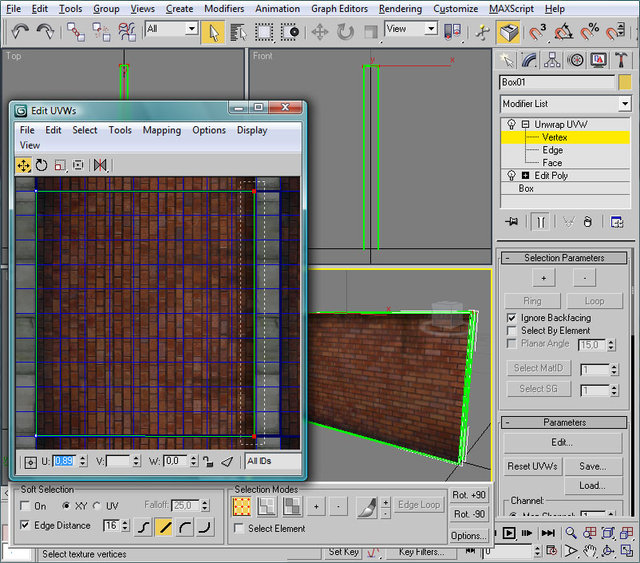Open the Mapping menu in Edit UVWs
Image resolution: width=640 pixels, height=563 pixels.
(x=161, y=130)
